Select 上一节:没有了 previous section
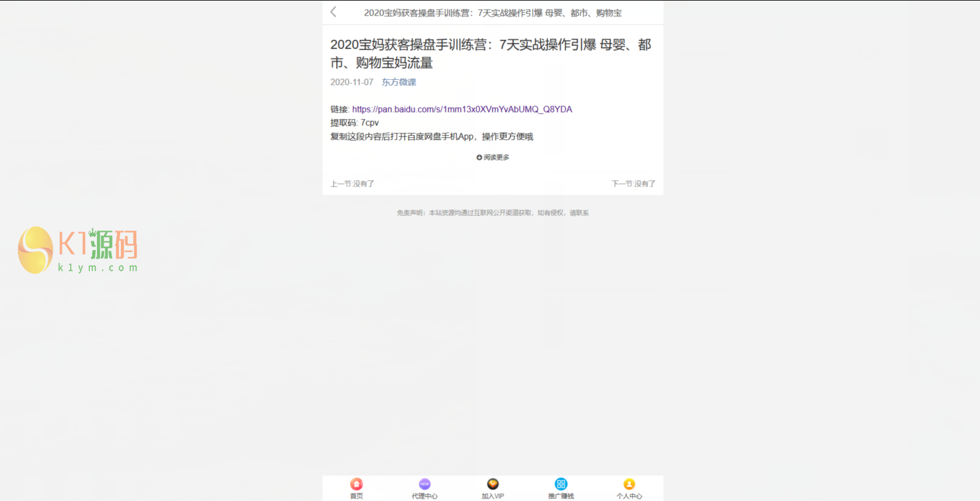The height and width of the screenshot is (501, 980). 352,183
